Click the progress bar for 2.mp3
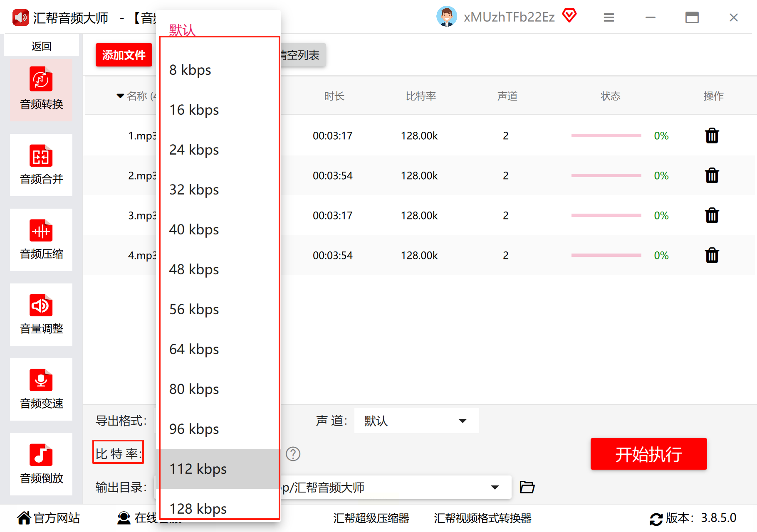Viewport: 757px width, 532px height. tap(606, 175)
